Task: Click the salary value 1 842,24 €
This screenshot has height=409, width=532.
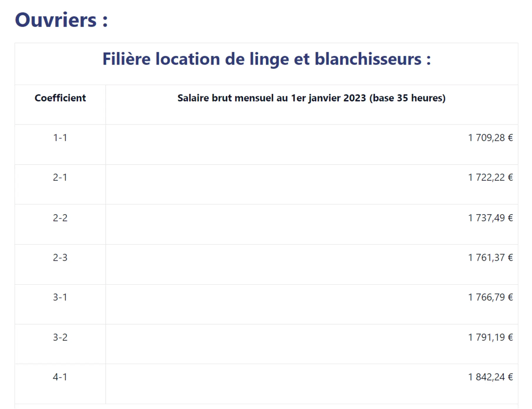Action: point(490,377)
